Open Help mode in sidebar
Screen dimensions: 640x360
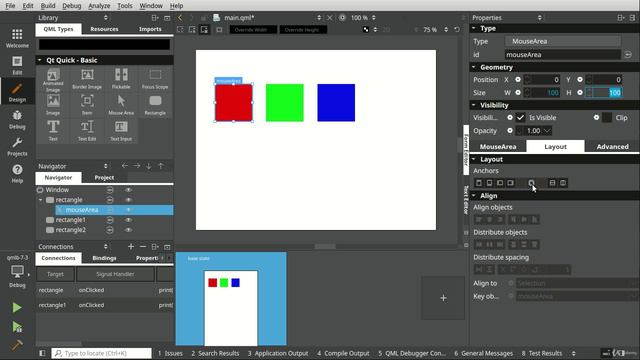17,173
